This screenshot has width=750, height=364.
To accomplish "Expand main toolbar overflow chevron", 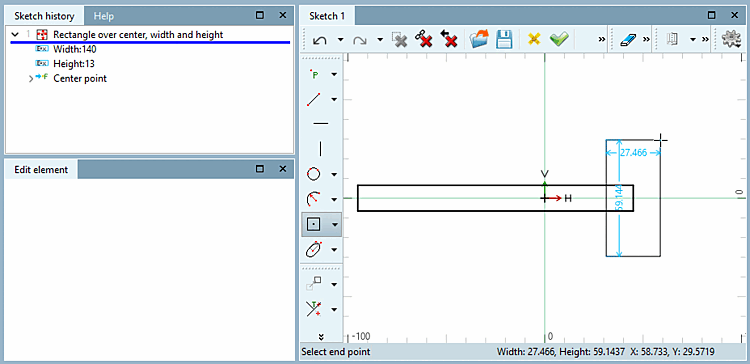I will pos(602,40).
